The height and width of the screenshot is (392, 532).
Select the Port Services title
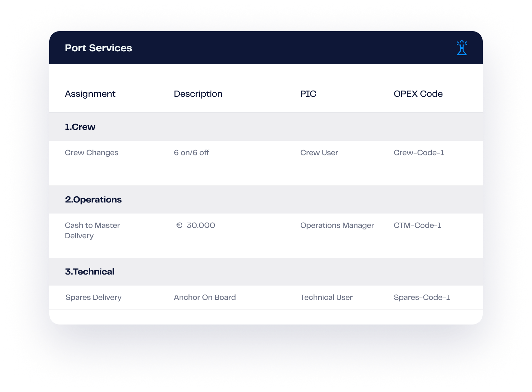click(98, 48)
